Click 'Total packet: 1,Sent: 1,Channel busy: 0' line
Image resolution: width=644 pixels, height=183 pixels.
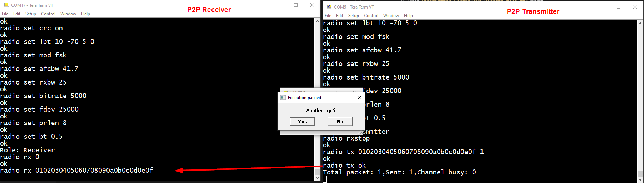pyautogui.click(x=400, y=172)
